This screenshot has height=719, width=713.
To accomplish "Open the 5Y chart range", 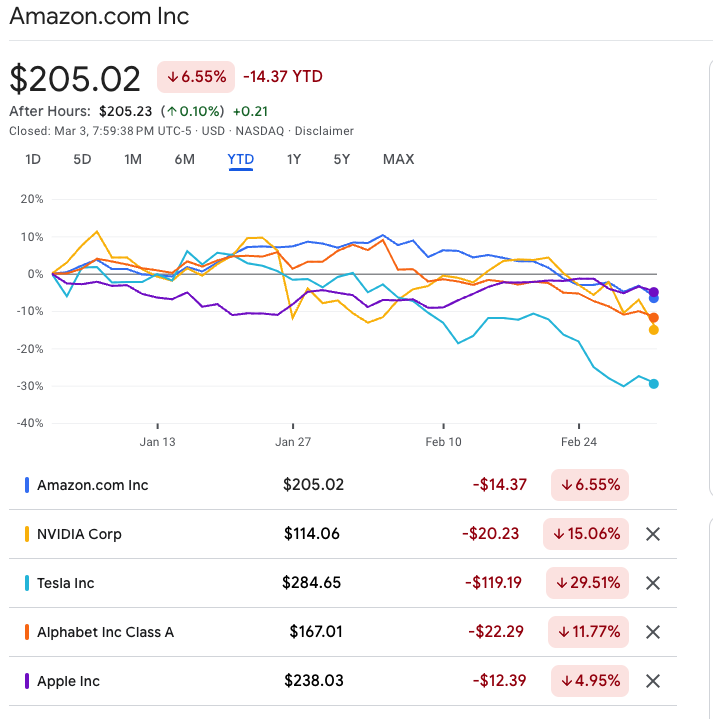I will [x=342, y=159].
